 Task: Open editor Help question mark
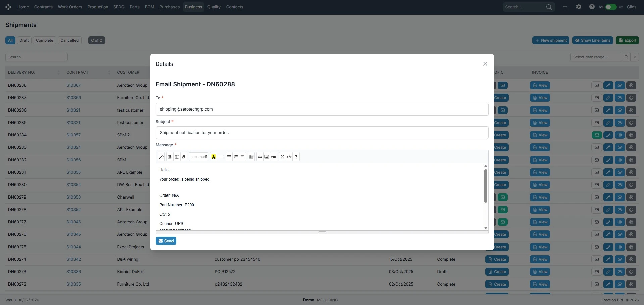(x=296, y=157)
